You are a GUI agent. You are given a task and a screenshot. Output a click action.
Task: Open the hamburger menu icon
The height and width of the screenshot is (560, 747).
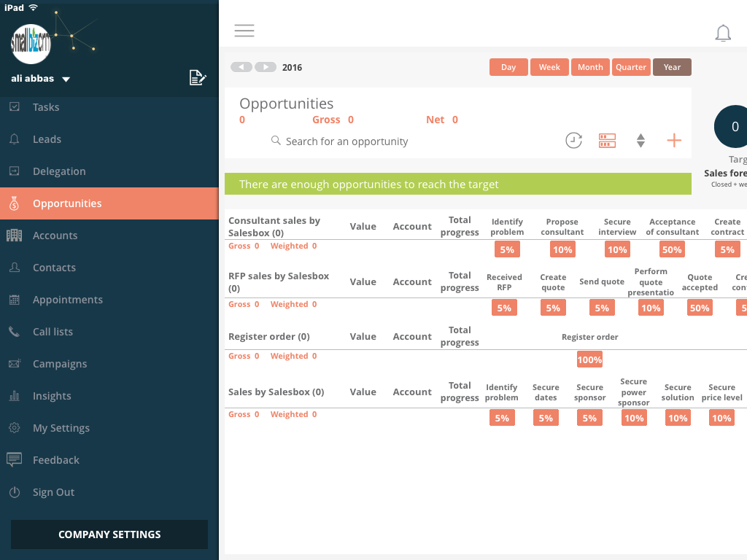[x=244, y=31]
